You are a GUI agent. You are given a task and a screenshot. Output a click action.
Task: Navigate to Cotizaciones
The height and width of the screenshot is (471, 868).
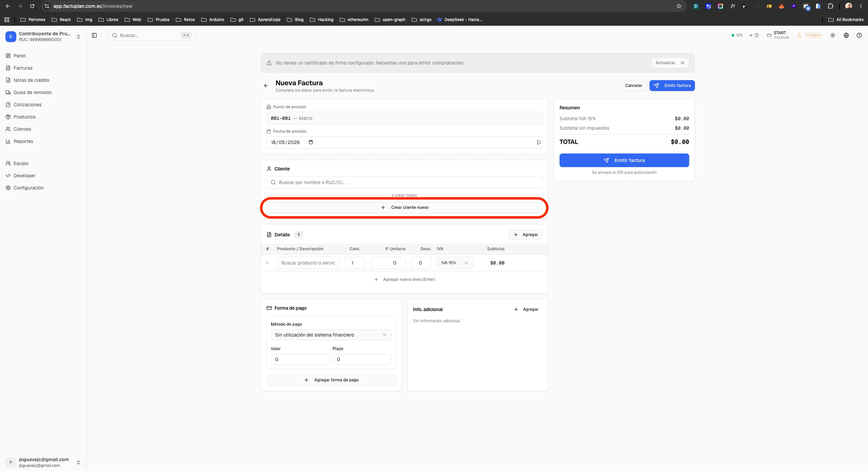coord(27,105)
